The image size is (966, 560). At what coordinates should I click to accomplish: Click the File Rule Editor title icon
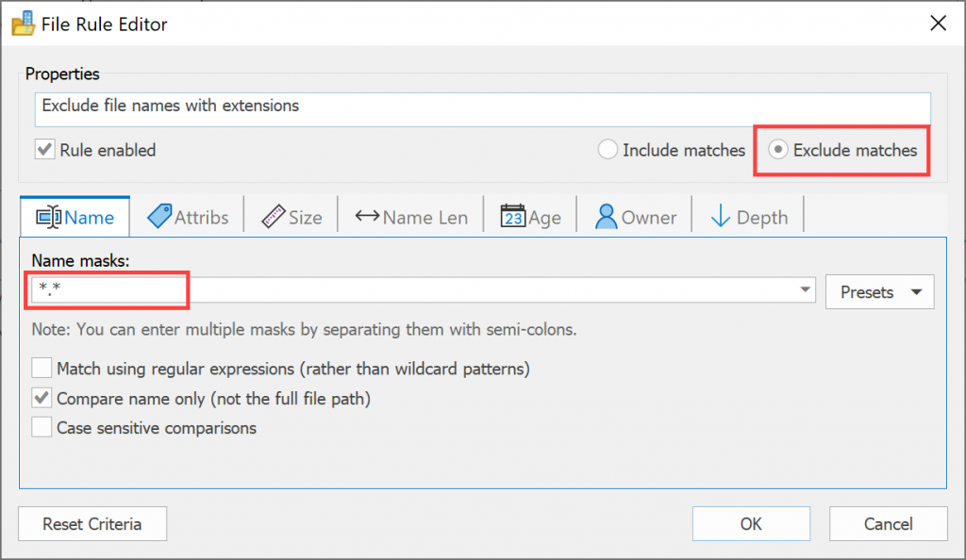tap(24, 24)
